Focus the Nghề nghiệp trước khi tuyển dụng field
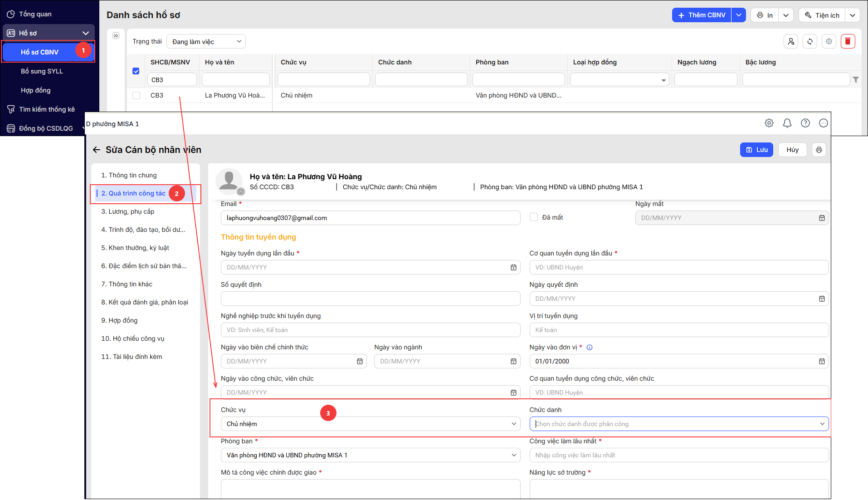Screen dimensions: 868x500 point(371,330)
